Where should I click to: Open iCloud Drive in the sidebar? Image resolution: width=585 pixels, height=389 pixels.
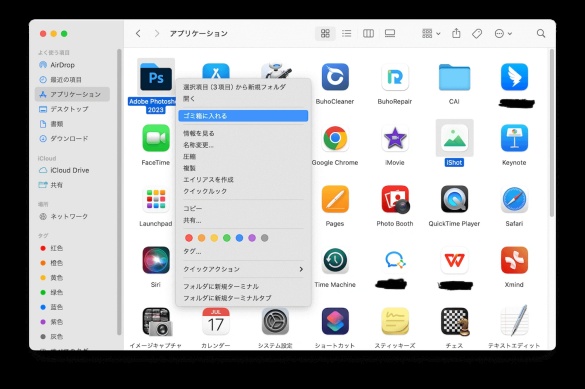click(x=73, y=170)
